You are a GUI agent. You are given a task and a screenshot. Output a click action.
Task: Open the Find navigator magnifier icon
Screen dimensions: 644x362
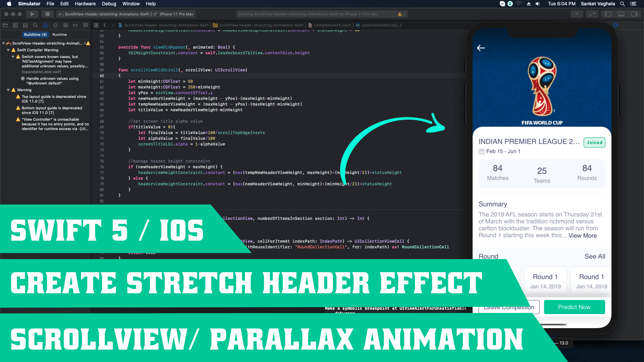point(35,25)
